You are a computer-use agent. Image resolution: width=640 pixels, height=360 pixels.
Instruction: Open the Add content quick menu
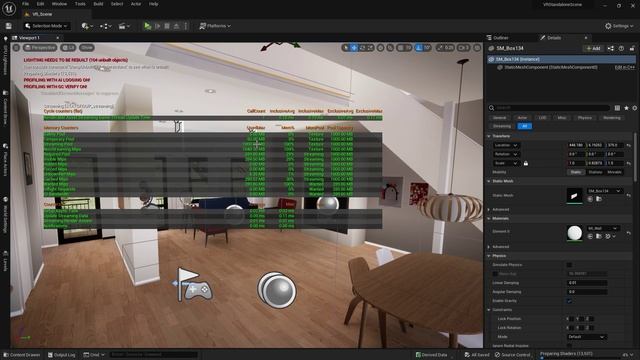click(x=87, y=26)
